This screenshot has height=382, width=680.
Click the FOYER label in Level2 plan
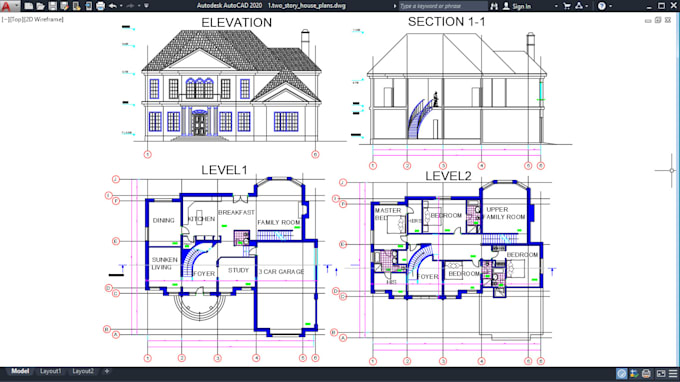428,277
